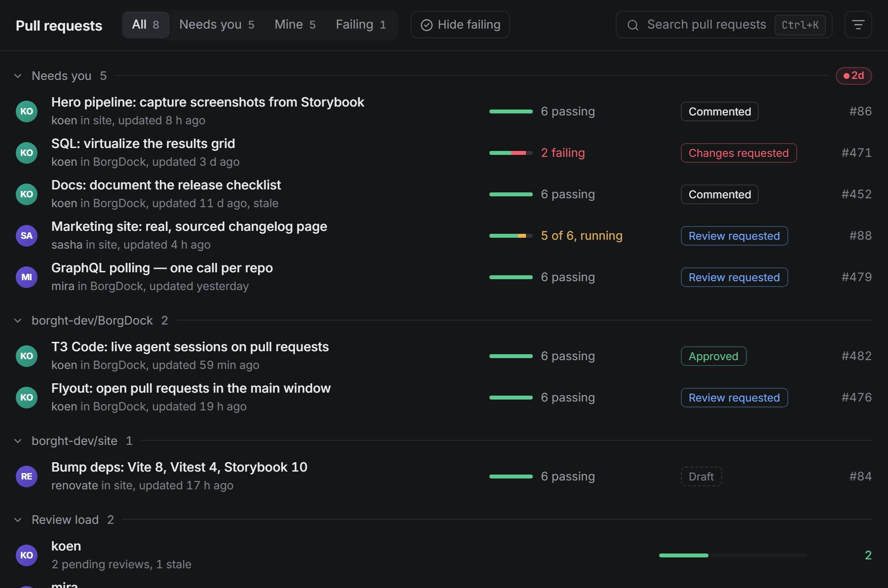
Task: Click pull request number #452
Action: (x=856, y=194)
